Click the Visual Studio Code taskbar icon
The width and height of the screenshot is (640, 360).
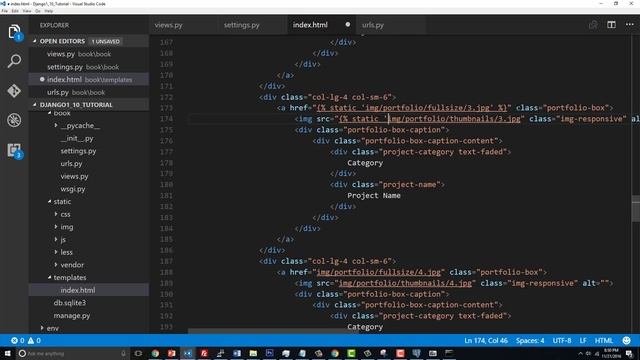point(188,353)
